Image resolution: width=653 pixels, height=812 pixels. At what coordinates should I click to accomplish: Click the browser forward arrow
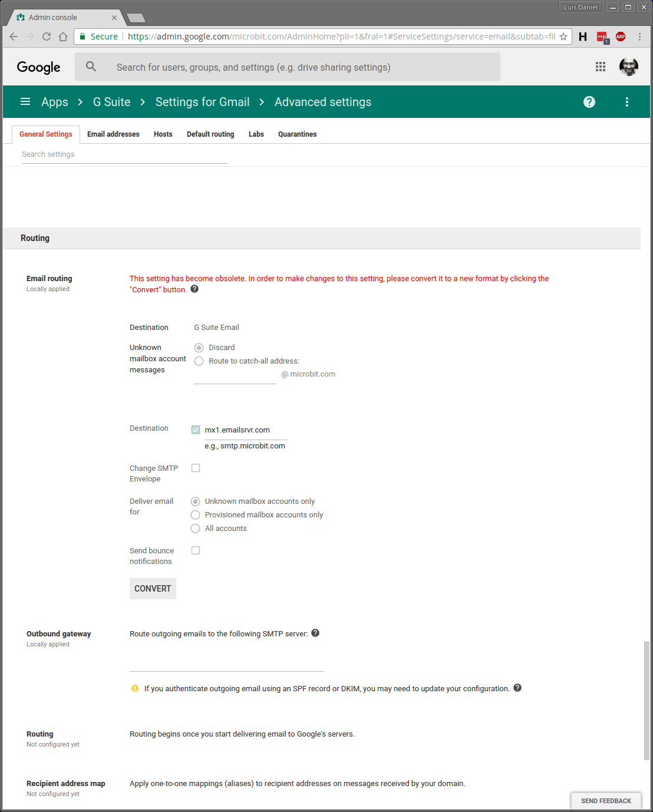30,37
